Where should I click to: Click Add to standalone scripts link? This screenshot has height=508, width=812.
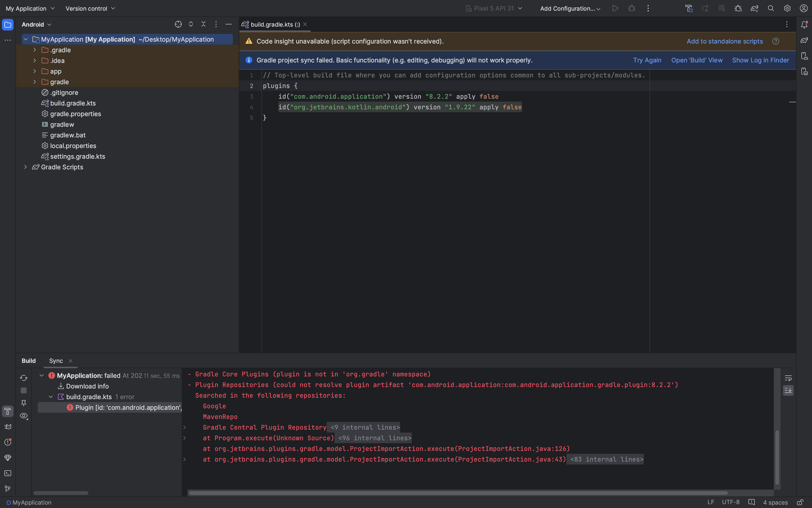(x=725, y=41)
